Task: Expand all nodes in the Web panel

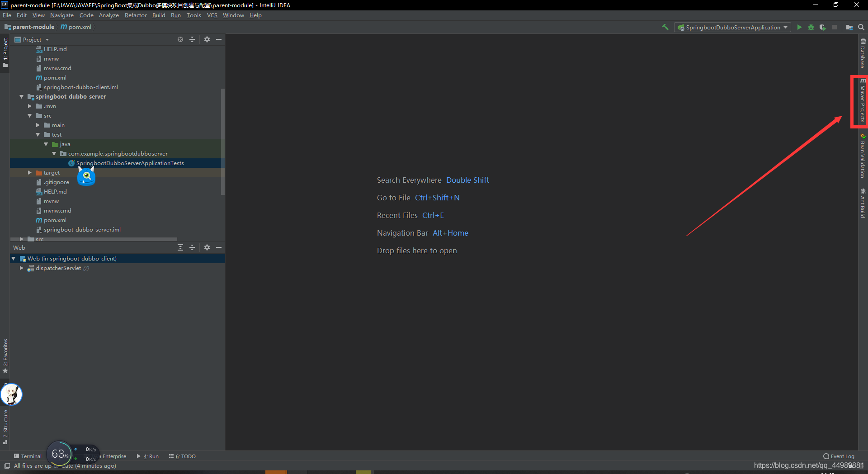Action: tap(180, 247)
